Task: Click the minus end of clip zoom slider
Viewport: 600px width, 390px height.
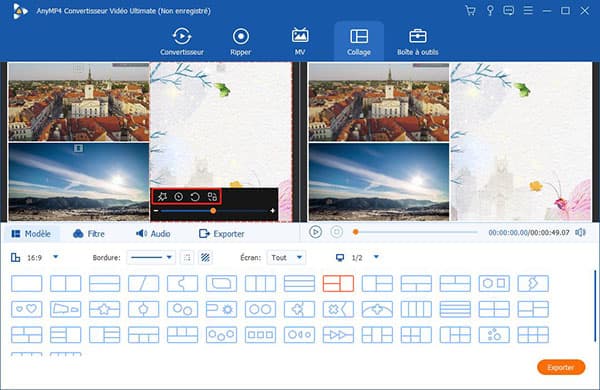Action: point(156,211)
